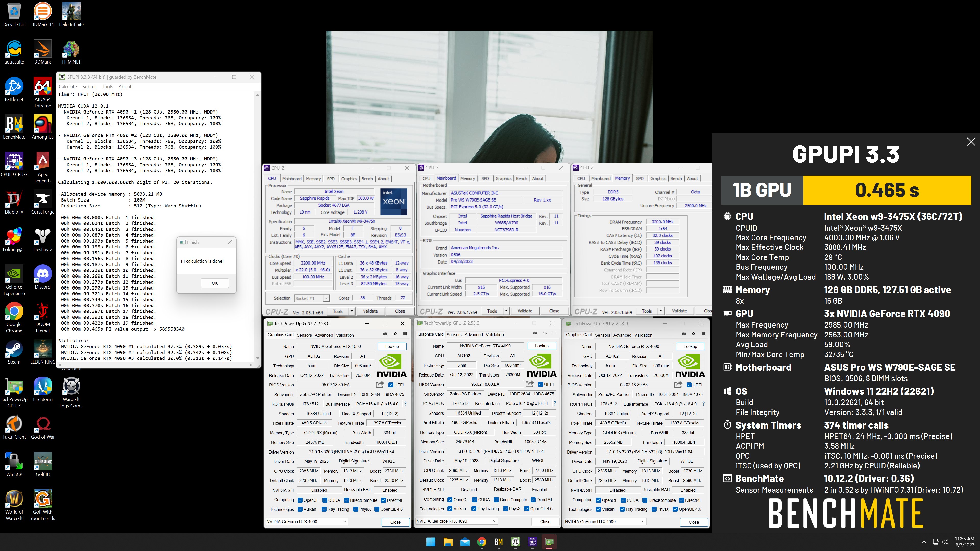Screen dimensions: 980x551
Task: Open Windows Start button on taskbar
Action: click(x=431, y=542)
